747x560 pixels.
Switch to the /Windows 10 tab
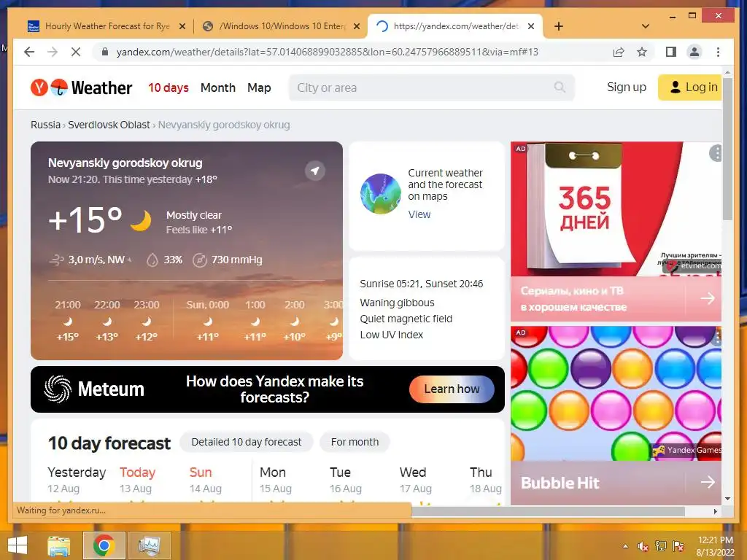281,26
